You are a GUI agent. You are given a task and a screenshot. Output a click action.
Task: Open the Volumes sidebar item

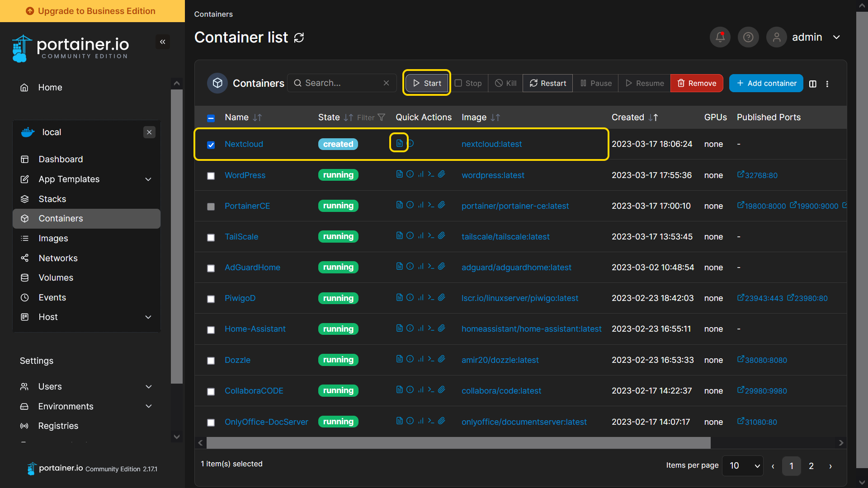pos(56,278)
